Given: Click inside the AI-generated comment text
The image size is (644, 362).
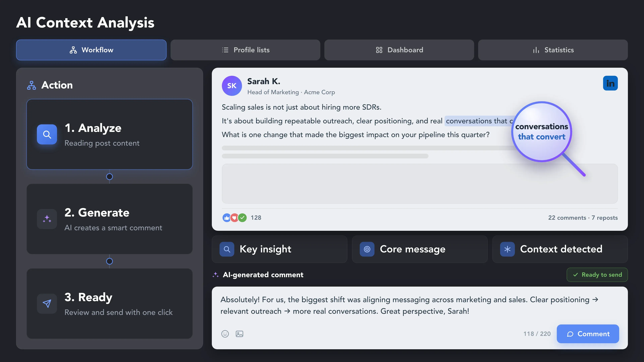Looking at the screenshot, I should tap(409, 305).
